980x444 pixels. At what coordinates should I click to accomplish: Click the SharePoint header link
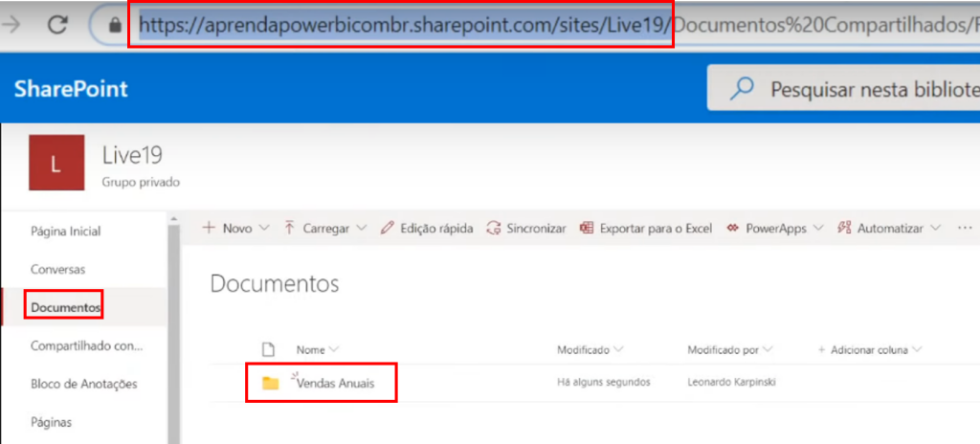(71, 89)
